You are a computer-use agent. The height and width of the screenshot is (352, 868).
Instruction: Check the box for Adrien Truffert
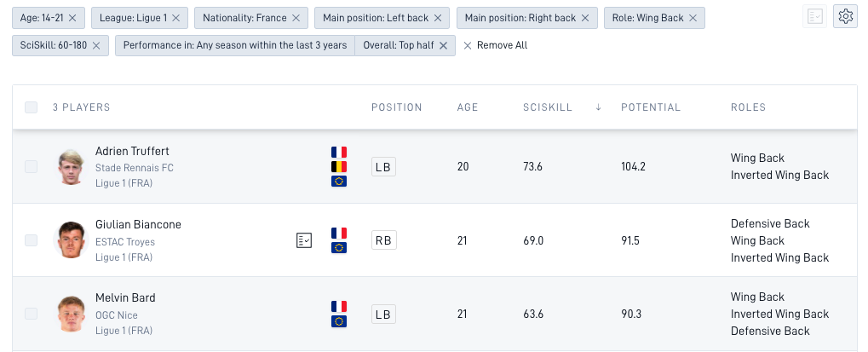(x=31, y=166)
